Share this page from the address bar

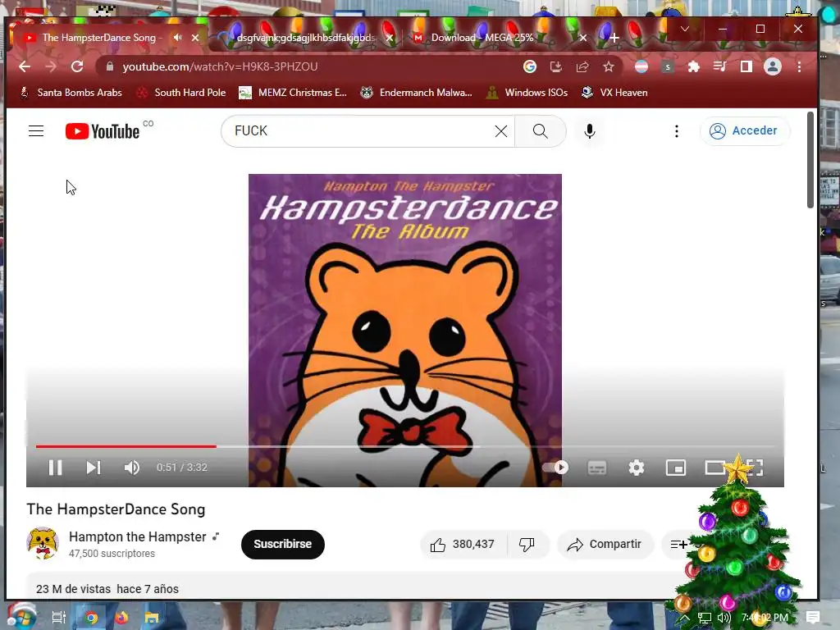582,66
